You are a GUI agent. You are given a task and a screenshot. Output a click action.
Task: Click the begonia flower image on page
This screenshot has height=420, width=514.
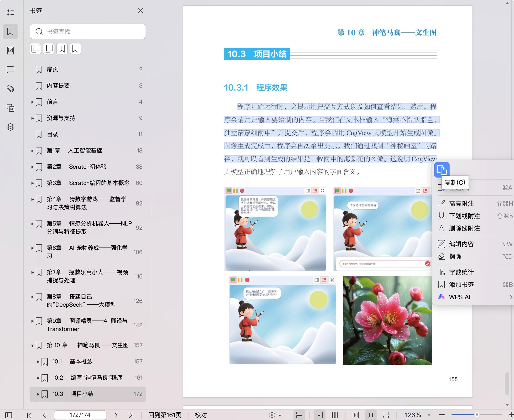(x=387, y=320)
